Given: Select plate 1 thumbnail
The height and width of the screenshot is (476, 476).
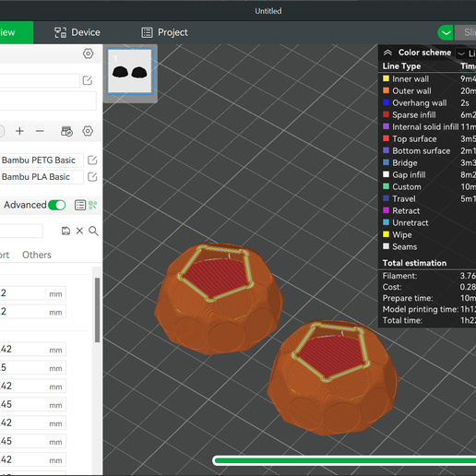Looking at the screenshot, I should (130, 71).
